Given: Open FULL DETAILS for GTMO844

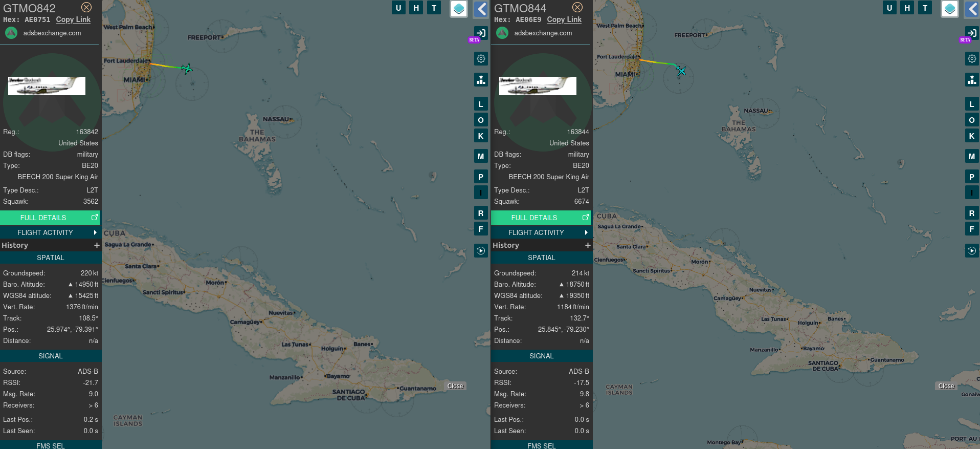Looking at the screenshot, I should click(x=541, y=218).
